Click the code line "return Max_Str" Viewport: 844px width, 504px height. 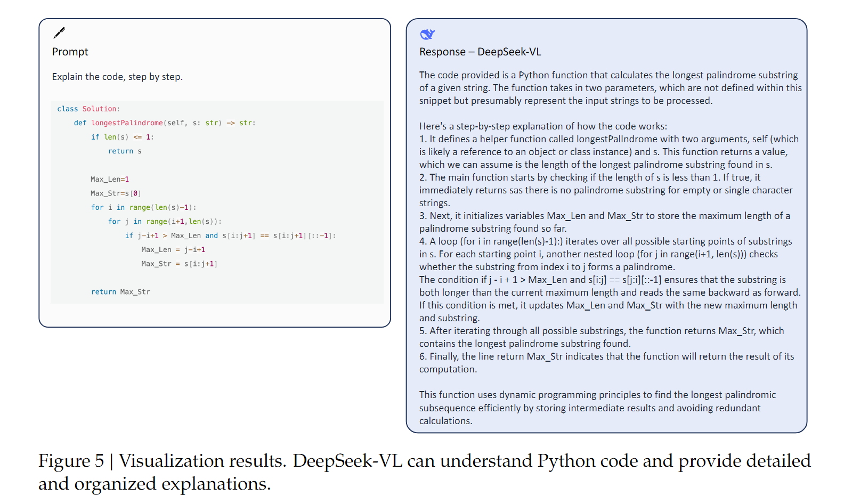[120, 292]
